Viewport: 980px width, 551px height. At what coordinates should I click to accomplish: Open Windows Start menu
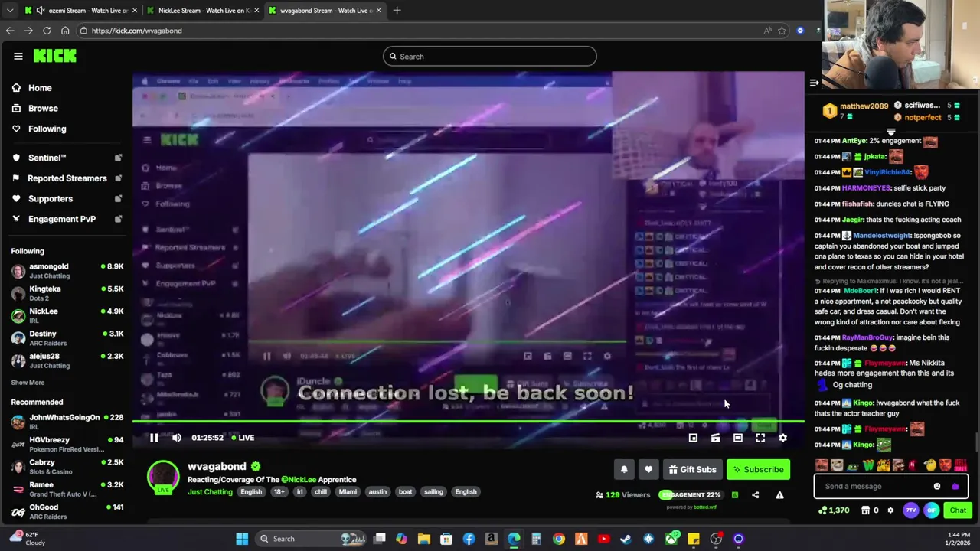(x=242, y=539)
